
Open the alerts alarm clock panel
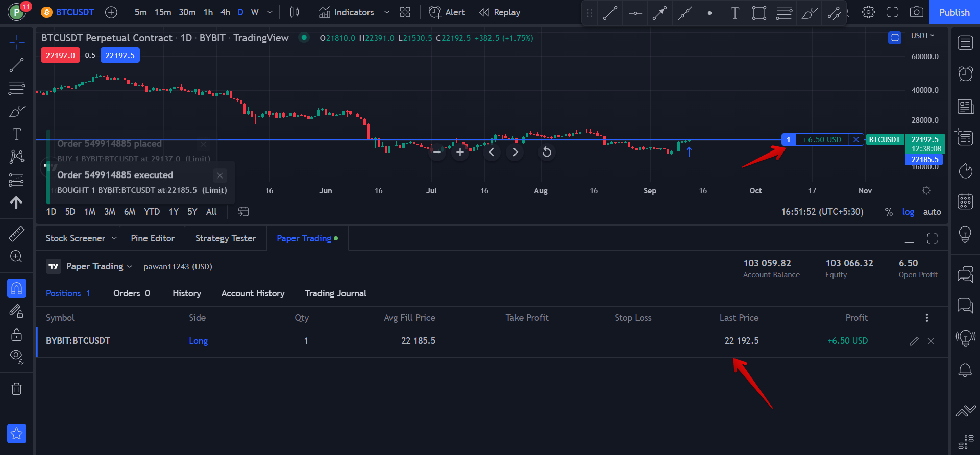[965, 74]
